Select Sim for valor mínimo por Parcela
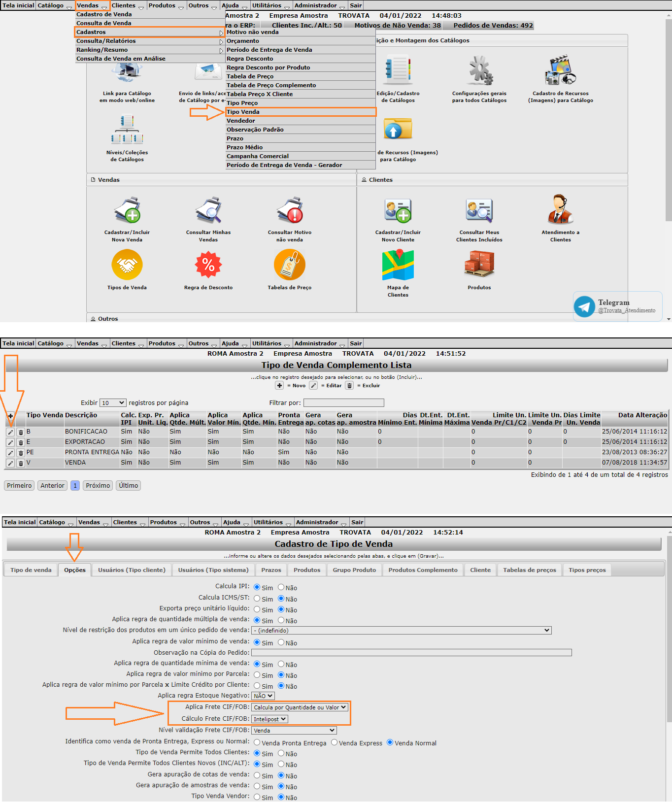 [257, 675]
